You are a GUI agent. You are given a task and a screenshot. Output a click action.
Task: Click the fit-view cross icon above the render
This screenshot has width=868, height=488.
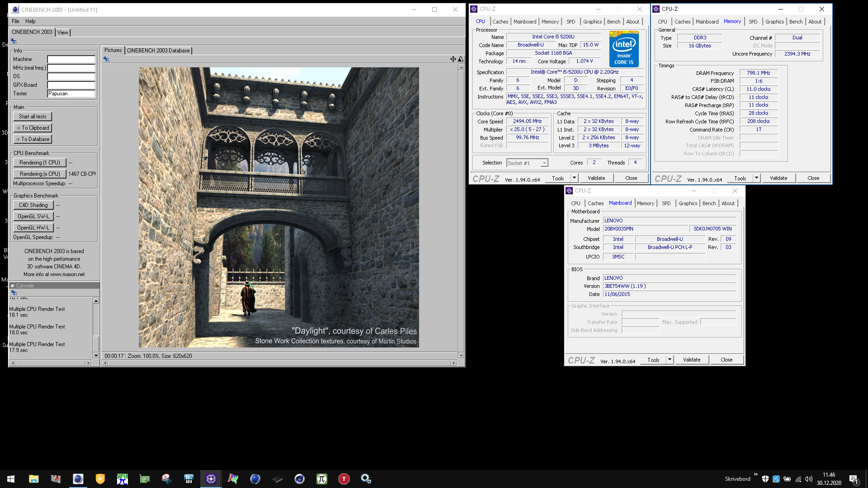tap(453, 59)
